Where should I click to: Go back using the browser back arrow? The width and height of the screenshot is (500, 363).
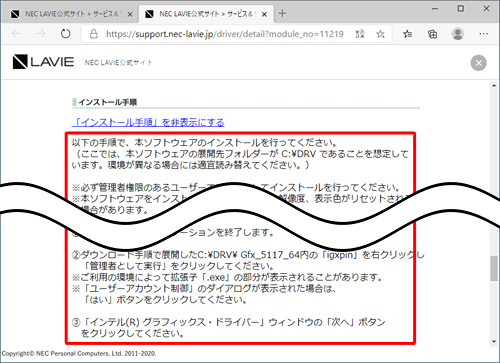tap(16, 34)
